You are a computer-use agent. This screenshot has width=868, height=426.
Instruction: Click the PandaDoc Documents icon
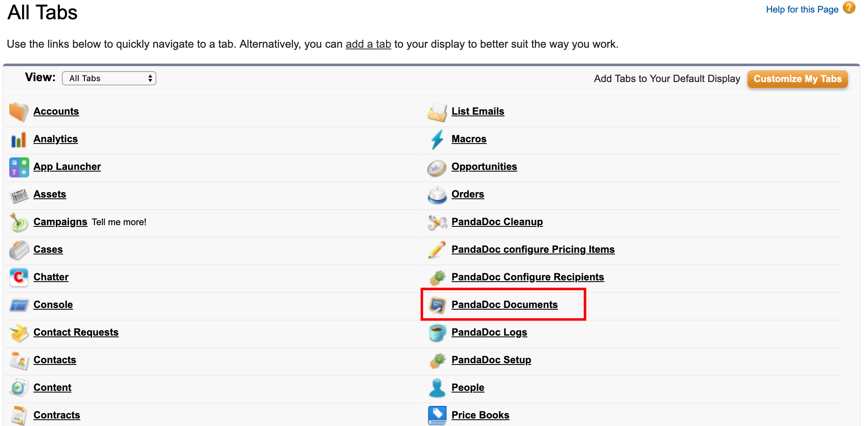pos(437,305)
